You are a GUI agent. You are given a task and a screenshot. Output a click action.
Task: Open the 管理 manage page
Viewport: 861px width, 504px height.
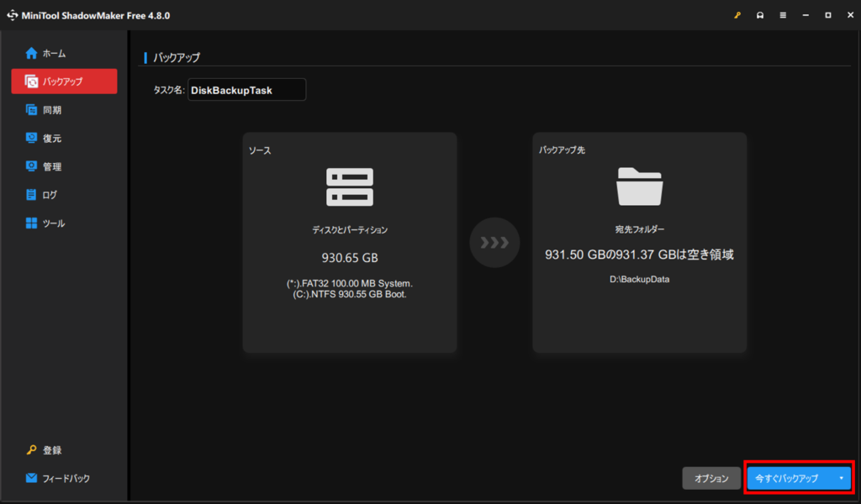point(52,167)
